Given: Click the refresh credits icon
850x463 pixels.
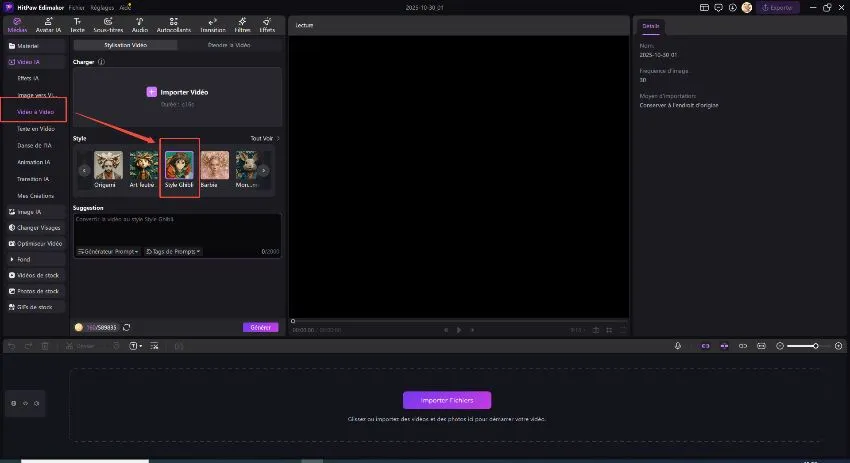Looking at the screenshot, I should tap(127, 327).
